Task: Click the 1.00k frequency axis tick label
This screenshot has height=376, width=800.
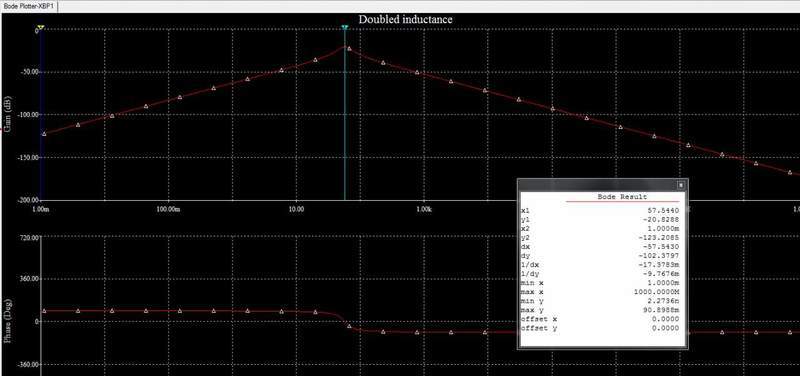Action: (x=423, y=209)
